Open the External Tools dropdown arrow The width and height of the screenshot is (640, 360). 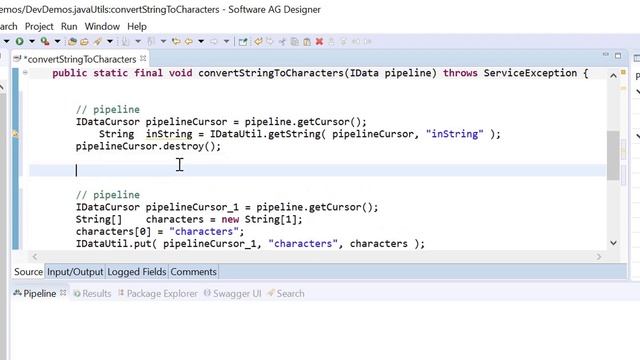(x=57, y=41)
